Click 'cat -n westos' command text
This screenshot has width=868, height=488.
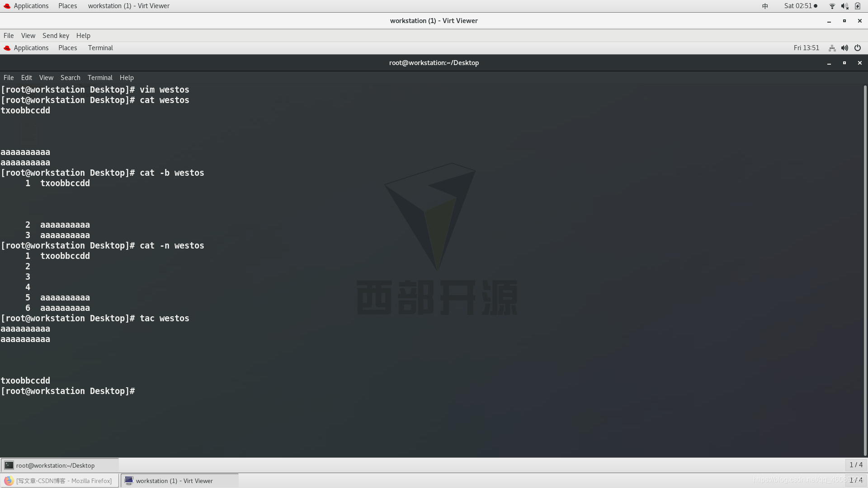pos(172,246)
